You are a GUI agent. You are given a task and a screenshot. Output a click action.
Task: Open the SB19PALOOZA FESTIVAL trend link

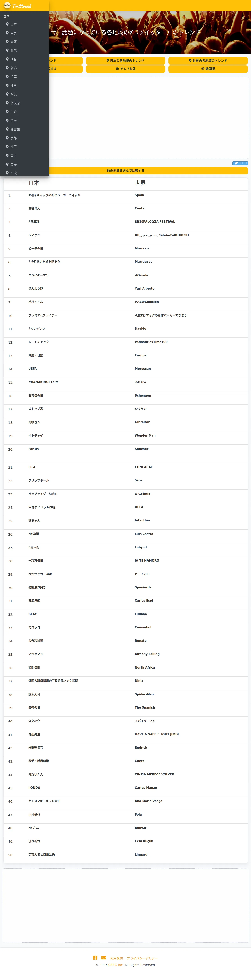click(155, 222)
